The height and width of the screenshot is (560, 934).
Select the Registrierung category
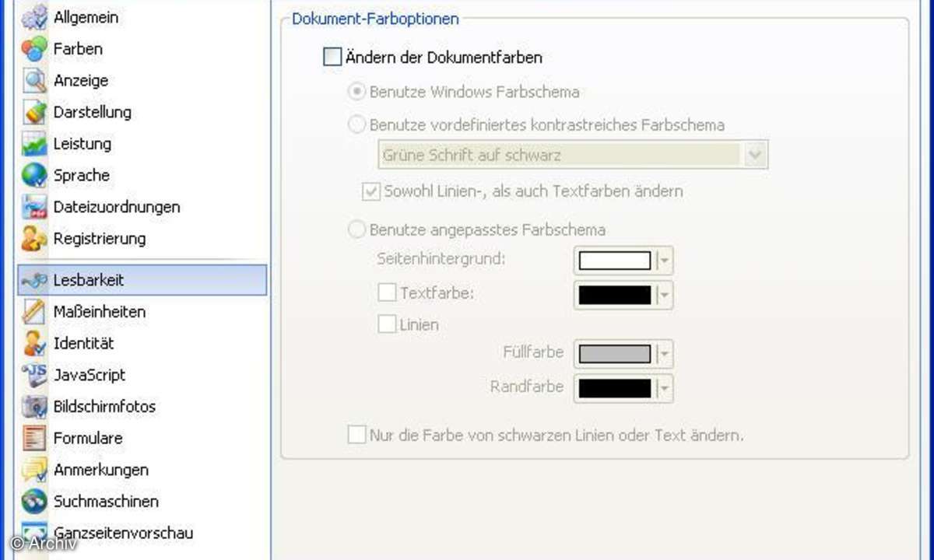coord(100,238)
